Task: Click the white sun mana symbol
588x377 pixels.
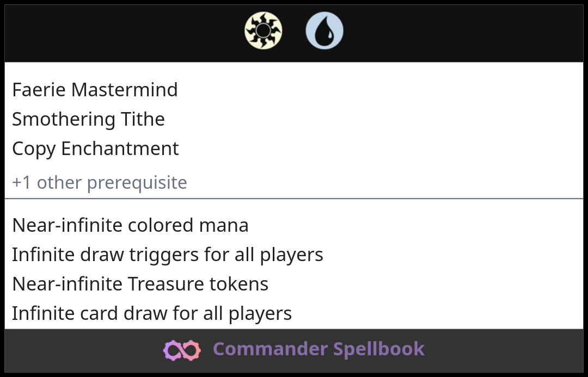Action: click(264, 30)
